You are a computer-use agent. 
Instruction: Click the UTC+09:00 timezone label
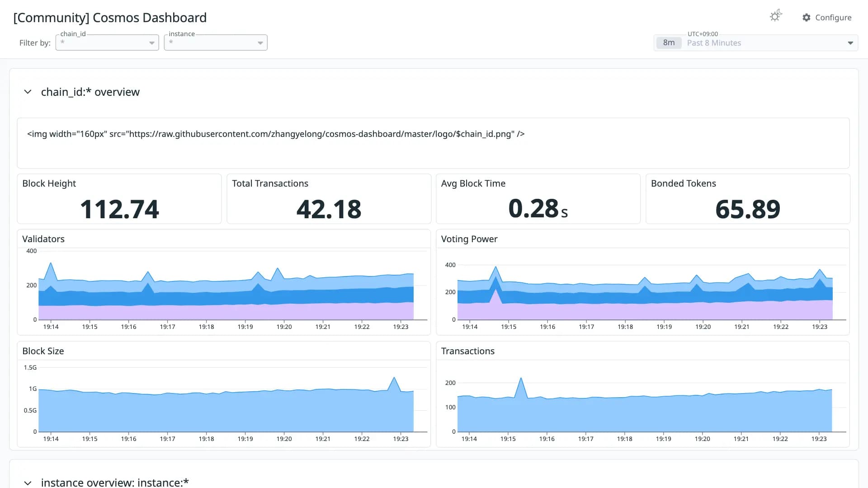point(703,34)
